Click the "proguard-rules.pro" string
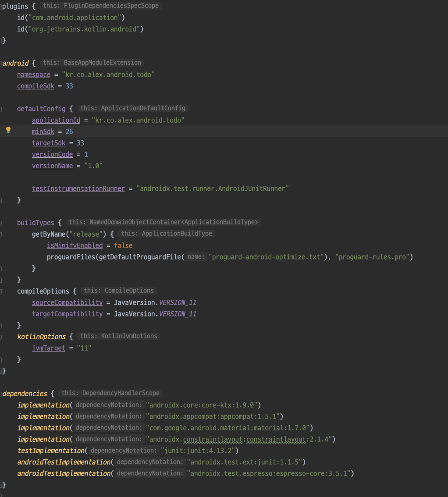The height and width of the screenshot is (497, 448). point(372,257)
